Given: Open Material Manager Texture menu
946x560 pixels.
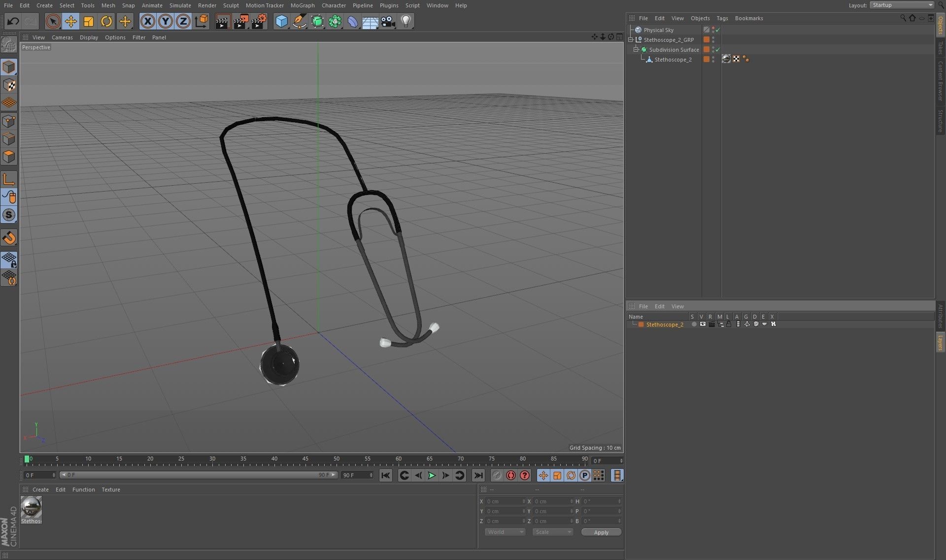Looking at the screenshot, I should [111, 490].
